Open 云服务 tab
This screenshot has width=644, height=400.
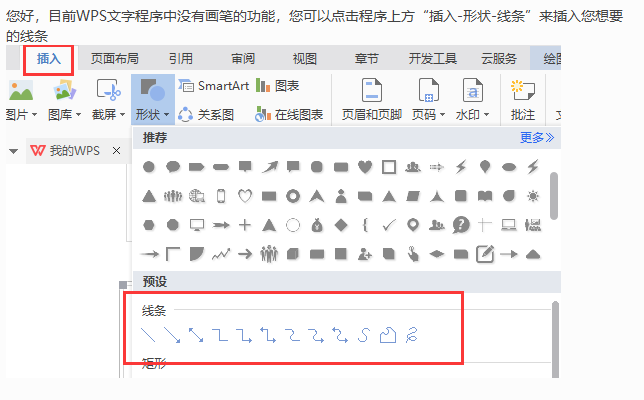coord(499,59)
